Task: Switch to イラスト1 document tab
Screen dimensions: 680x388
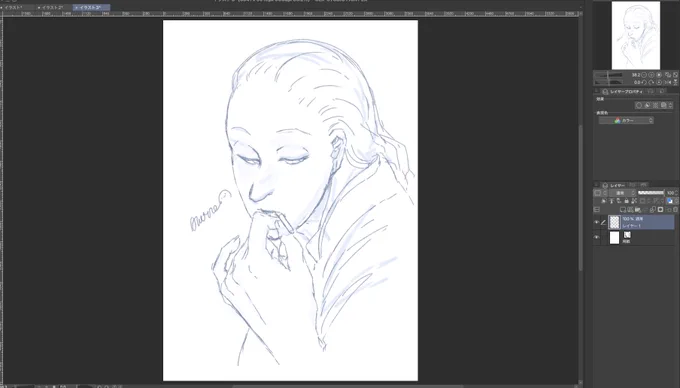Action: pos(17,7)
